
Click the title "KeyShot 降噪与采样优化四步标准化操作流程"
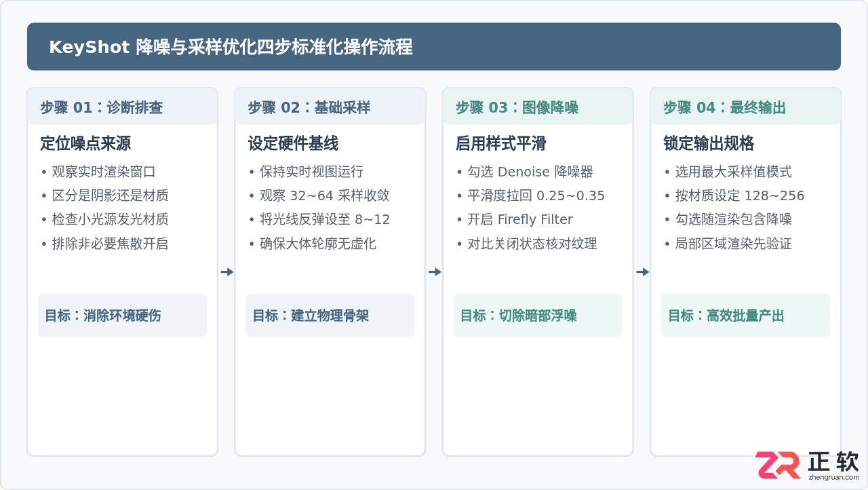pos(231,47)
